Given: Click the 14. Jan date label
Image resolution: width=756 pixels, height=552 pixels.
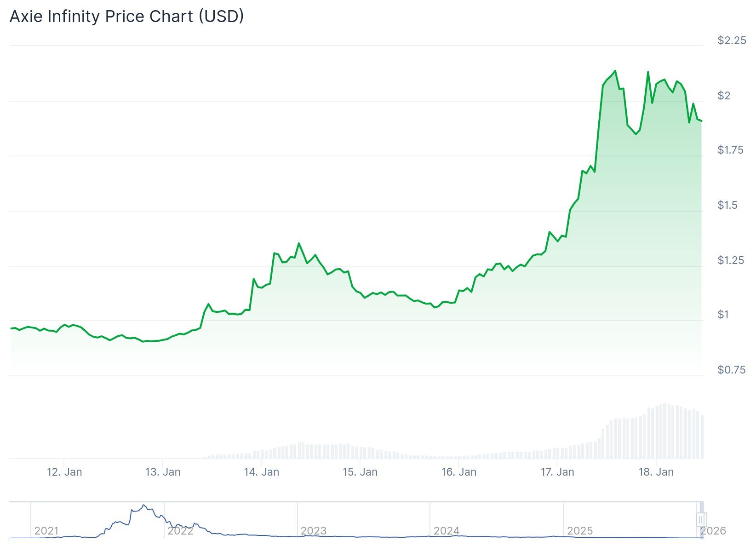Looking at the screenshot, I should (262, 472).
